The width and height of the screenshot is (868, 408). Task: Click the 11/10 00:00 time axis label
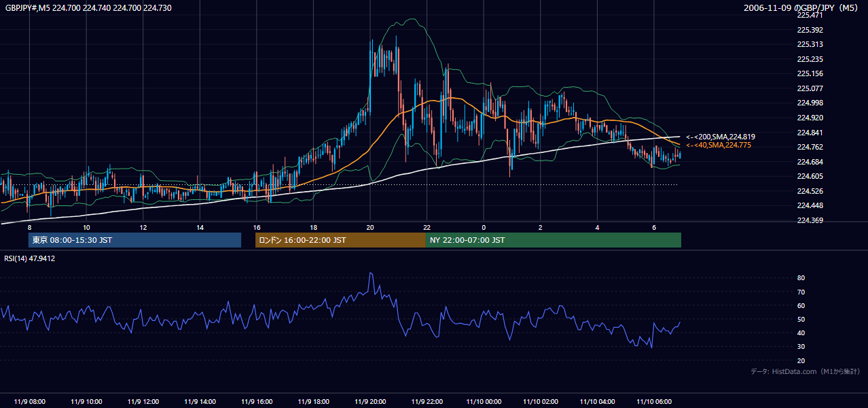(484, 401)
